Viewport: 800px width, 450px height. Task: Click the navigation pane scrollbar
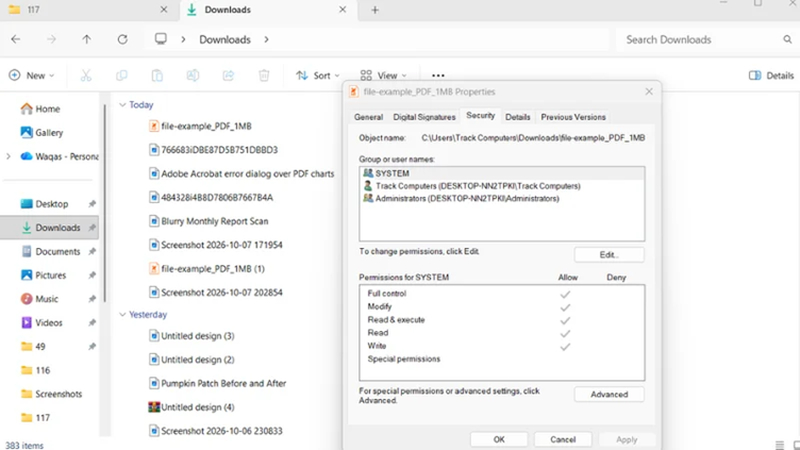point(105,203)
